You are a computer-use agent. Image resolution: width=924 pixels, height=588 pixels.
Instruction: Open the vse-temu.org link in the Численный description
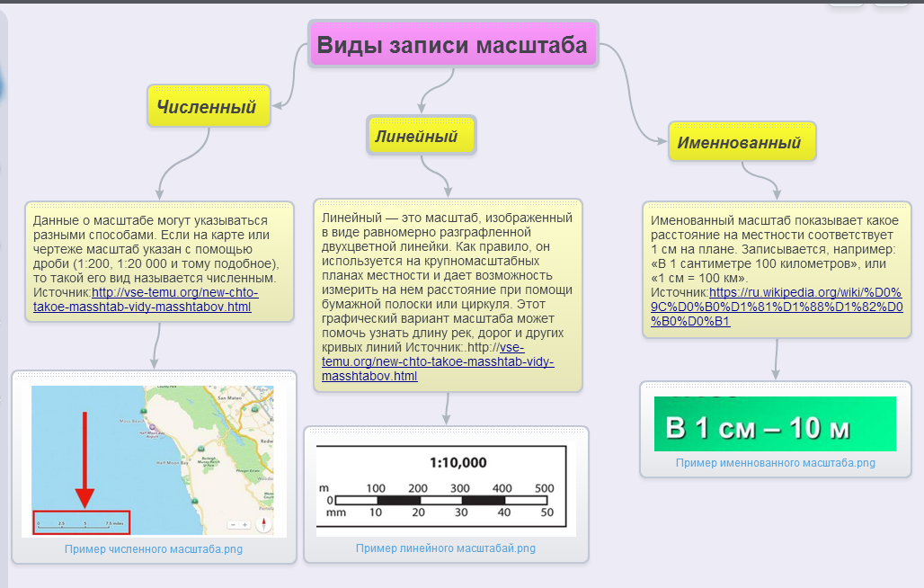pyautogui.click(x=146, y=300)
